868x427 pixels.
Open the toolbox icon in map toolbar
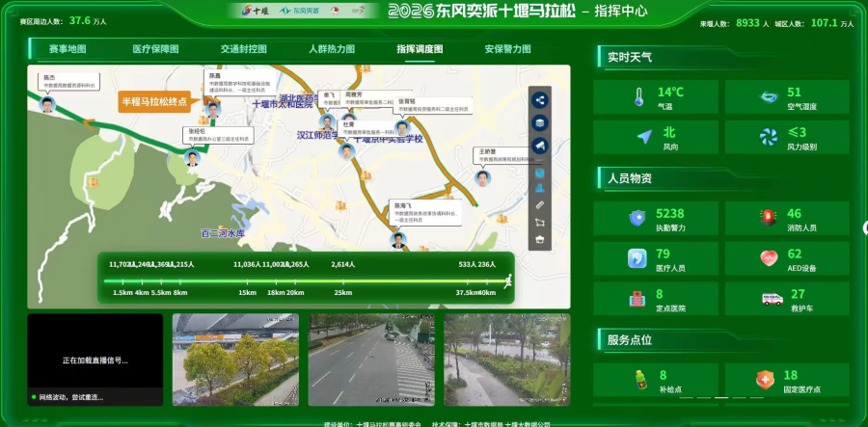pos(540,239)
